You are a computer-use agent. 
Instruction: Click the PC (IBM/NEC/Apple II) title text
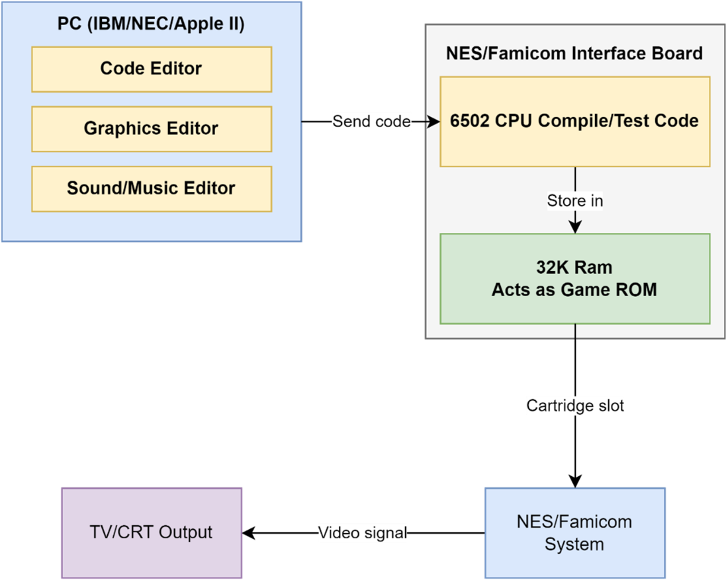151,25
